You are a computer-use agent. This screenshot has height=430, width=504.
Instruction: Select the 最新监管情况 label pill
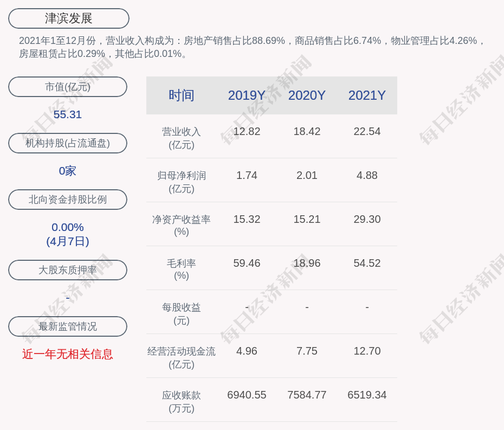coord(68,326)
